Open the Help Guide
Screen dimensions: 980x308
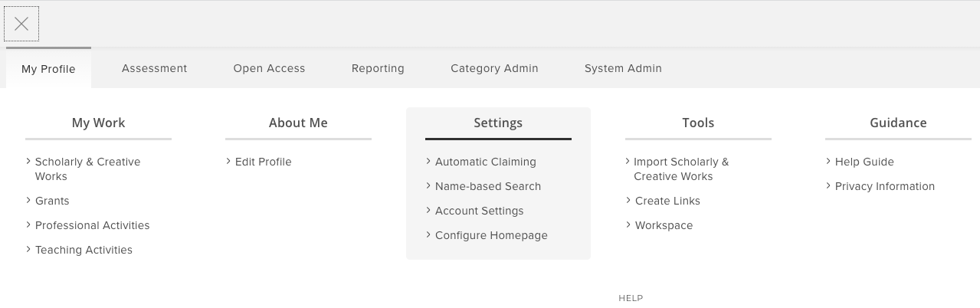[864, 162]
